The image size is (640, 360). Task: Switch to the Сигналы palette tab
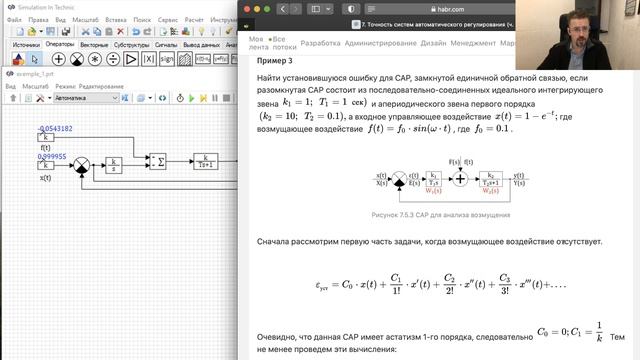(x=166, y=45)
